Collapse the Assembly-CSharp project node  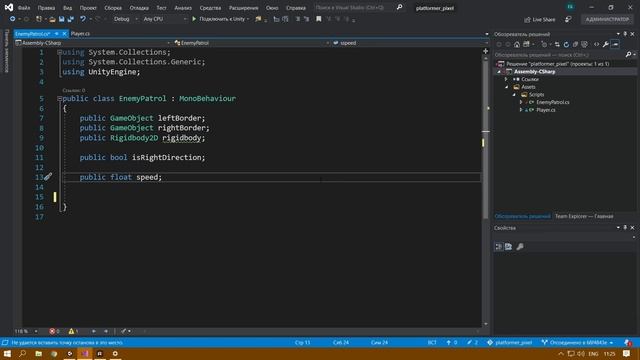(499, 72)
